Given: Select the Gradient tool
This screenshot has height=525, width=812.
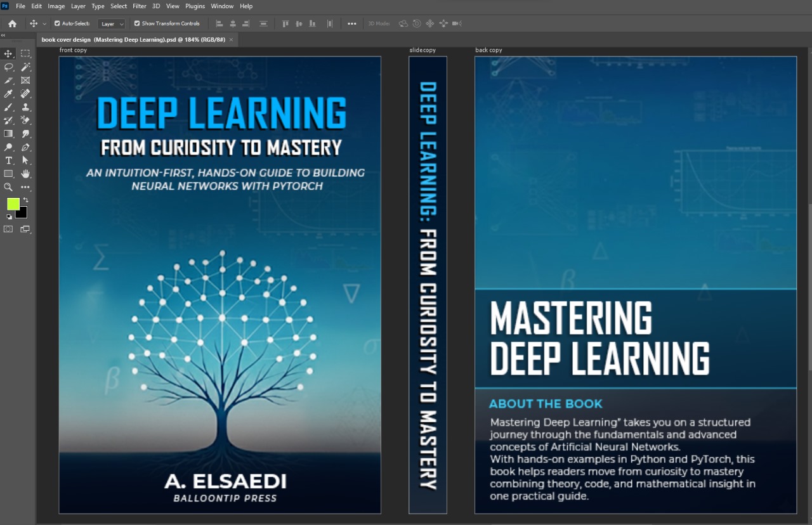Looking at the screenshot, I should point(9,134).
